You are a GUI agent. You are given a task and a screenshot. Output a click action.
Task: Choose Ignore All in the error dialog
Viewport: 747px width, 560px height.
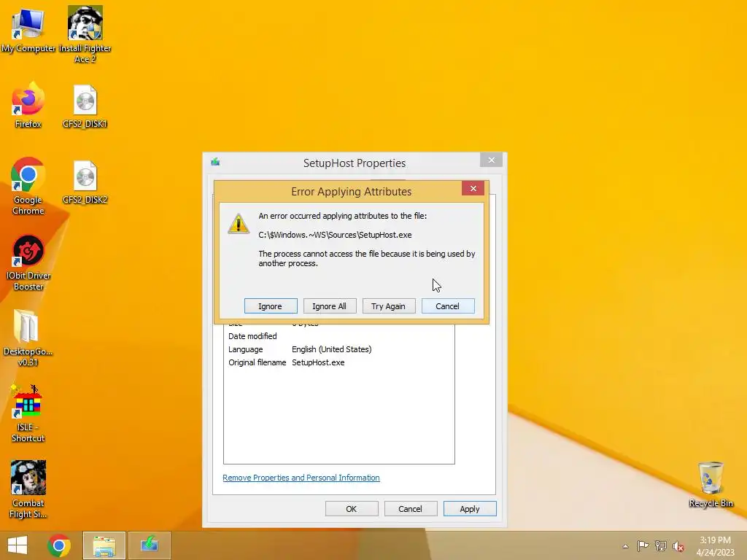tap(330, 306)
